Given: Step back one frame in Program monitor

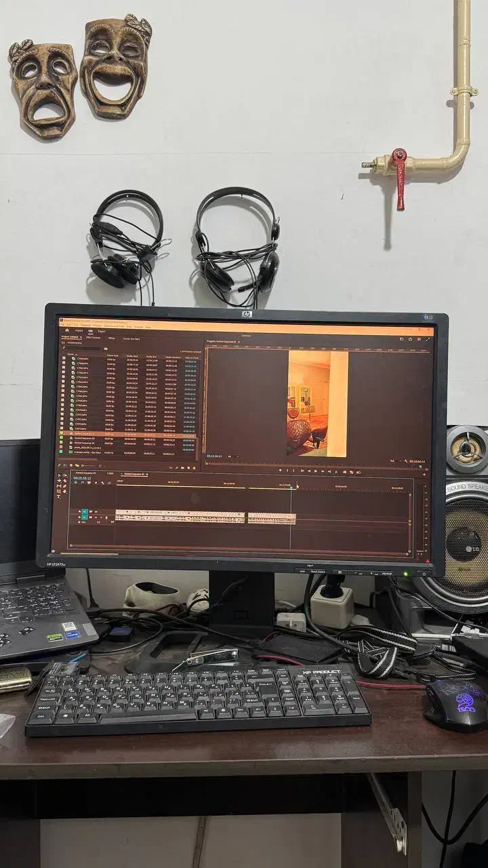Looking at the screenshot, I should (309, 471).
